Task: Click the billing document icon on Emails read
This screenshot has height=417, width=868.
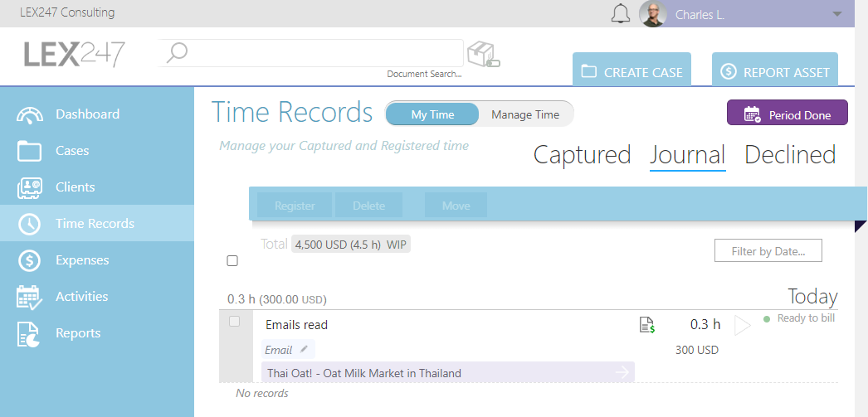Action: tap(647, 325)
